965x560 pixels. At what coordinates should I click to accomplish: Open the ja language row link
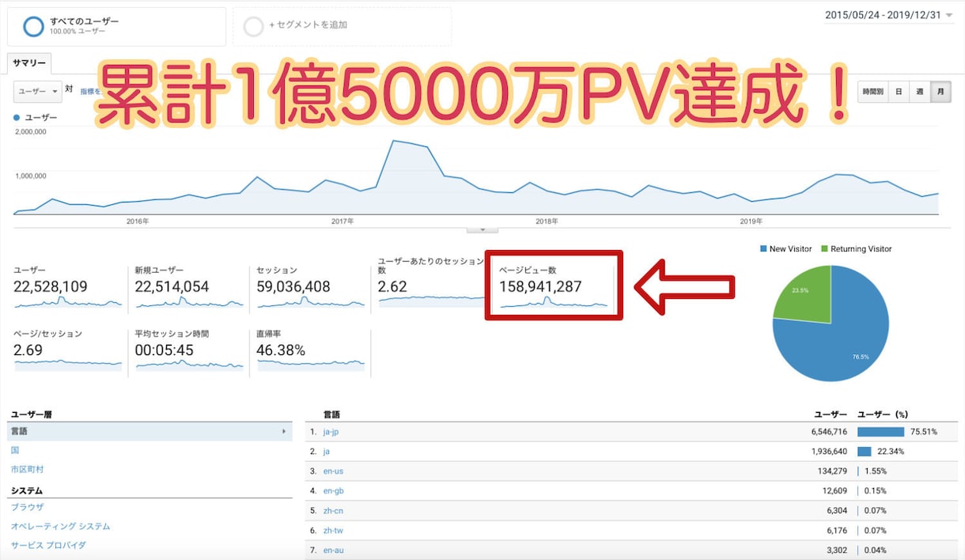(x=326, y=452)
